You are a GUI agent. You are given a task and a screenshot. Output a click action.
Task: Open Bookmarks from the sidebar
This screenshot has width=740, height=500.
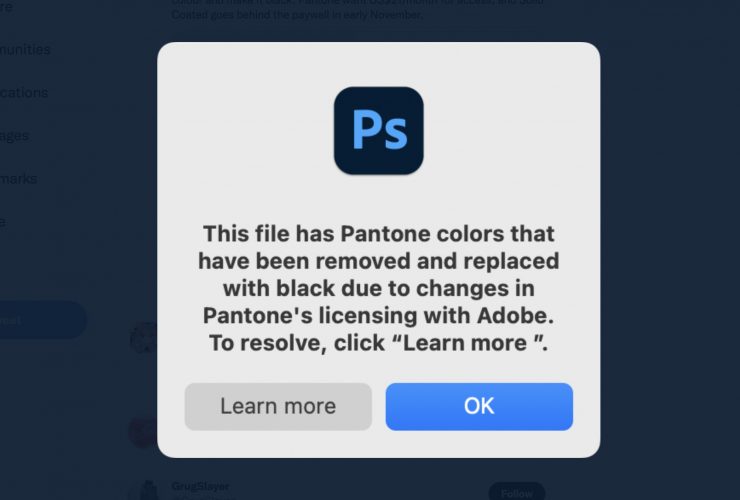point(19,178)
